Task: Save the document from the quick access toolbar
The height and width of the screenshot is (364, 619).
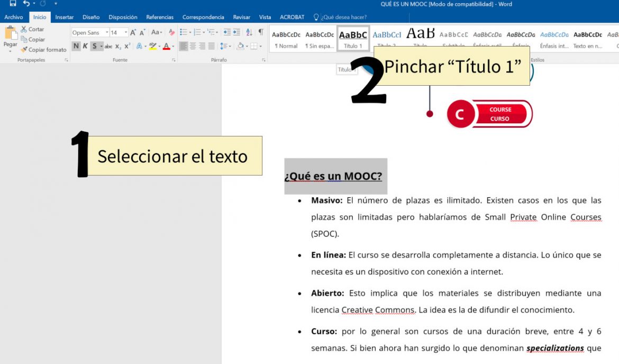Action: (x=13, y=4)
